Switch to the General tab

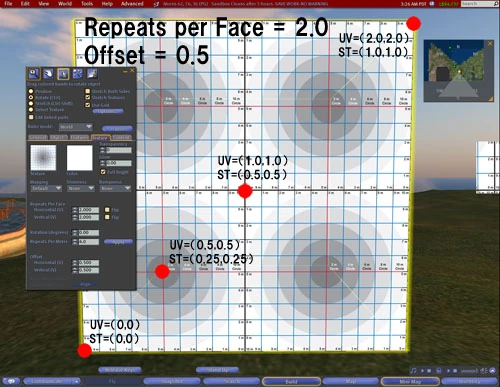[38, 137]
